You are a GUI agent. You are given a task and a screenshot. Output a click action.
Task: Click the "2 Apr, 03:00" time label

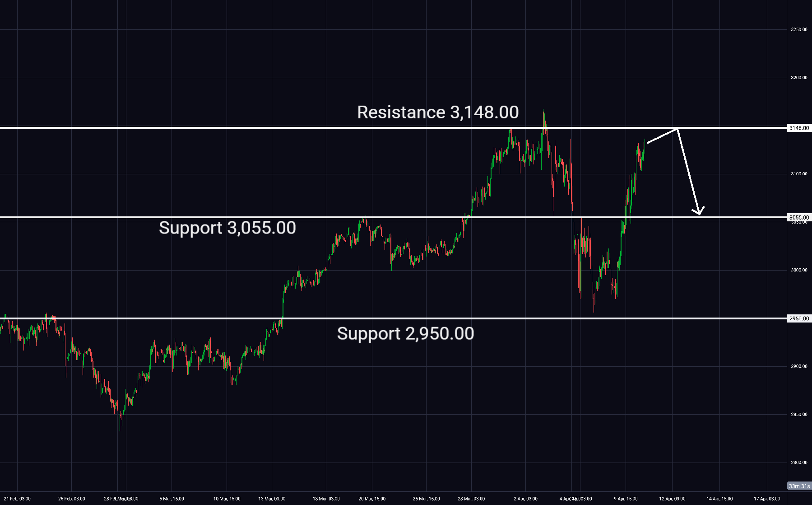(x=525, y=499)
